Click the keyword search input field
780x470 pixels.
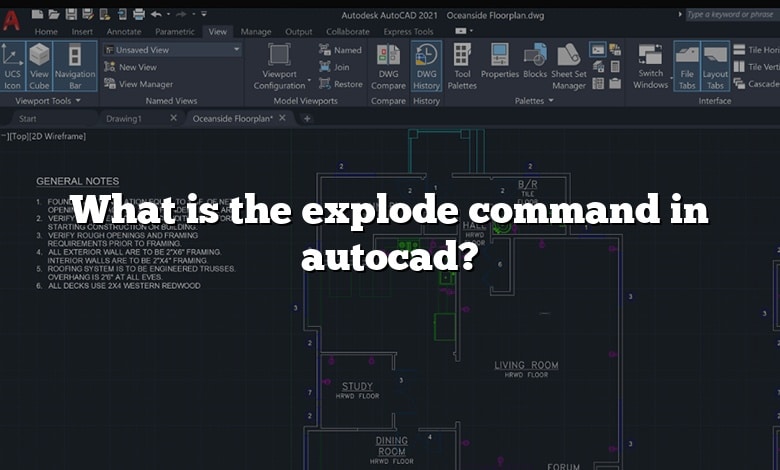click(x=730, y=14)
